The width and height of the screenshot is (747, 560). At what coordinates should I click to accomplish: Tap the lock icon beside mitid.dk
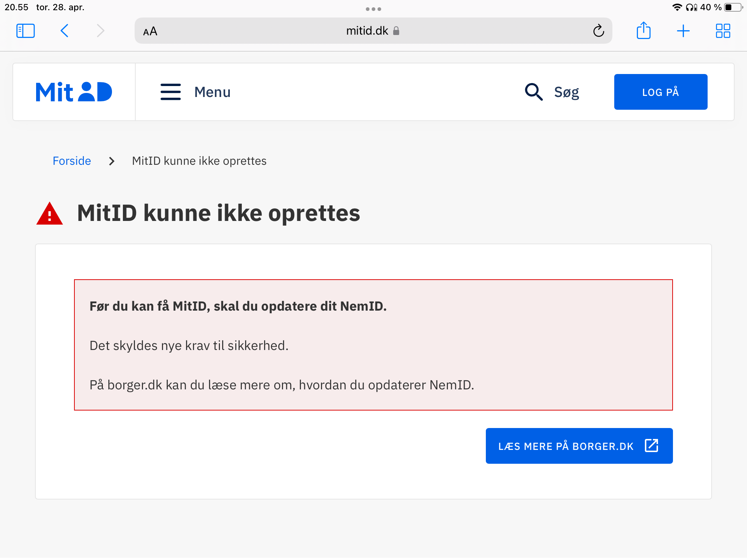click(x=396, y=31)
